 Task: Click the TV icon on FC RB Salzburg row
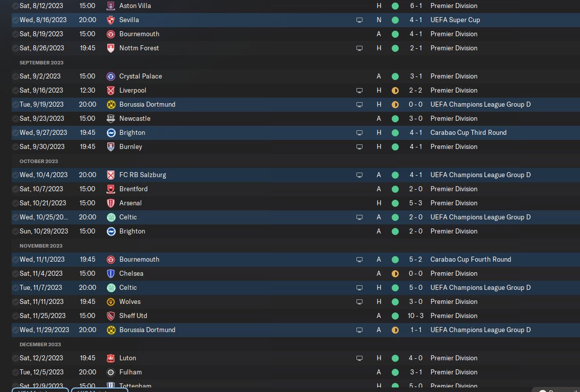[359, 175]
